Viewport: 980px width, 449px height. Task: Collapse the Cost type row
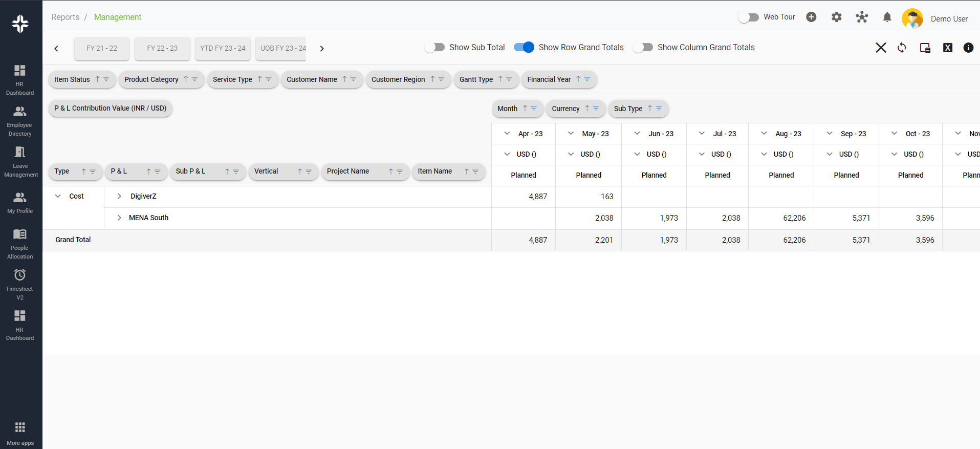click(x=58, y=197)
